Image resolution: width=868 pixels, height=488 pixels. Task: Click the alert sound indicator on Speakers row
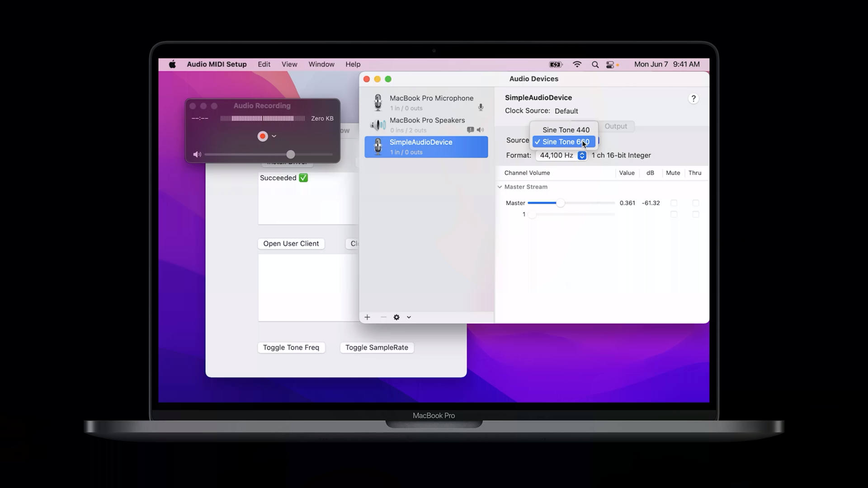470,130
